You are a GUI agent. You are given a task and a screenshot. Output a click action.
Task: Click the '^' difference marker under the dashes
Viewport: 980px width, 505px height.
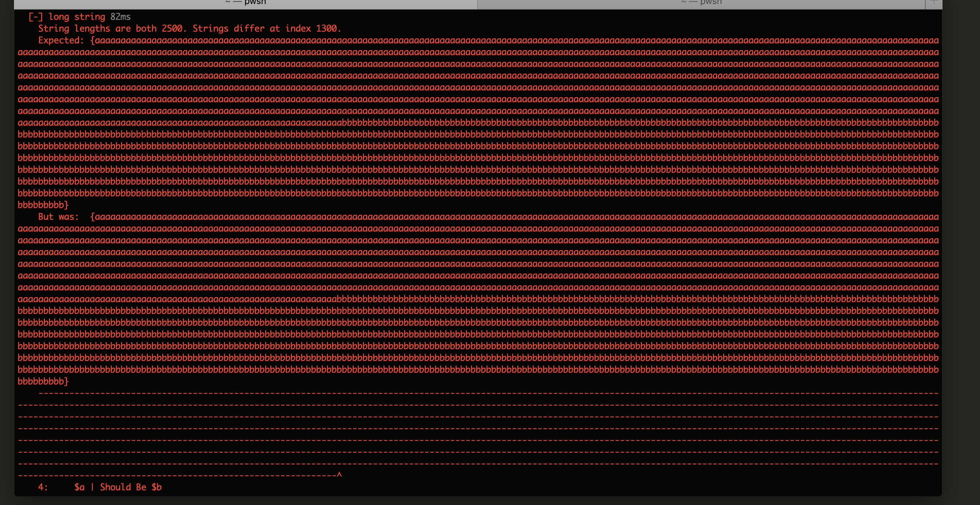tap(339, 475)
